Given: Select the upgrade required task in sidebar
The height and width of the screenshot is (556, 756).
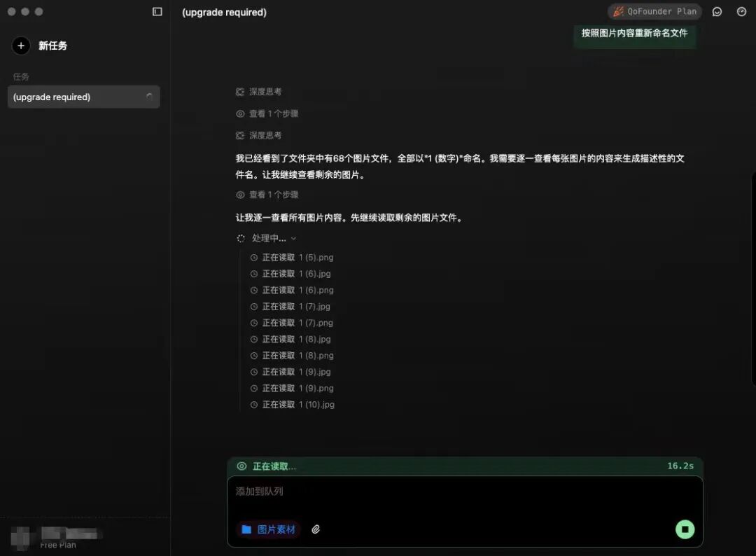Looking at the screenshot, I should [x=83, y=97].
